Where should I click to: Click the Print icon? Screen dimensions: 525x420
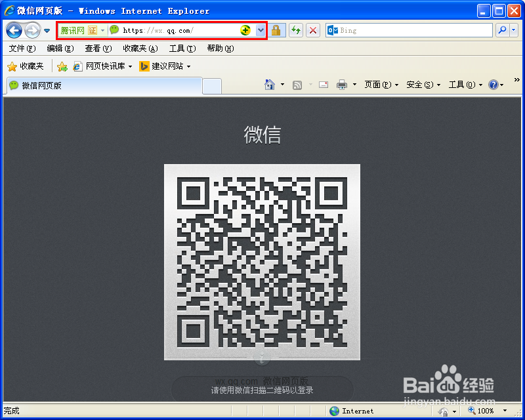pos(341,85)
